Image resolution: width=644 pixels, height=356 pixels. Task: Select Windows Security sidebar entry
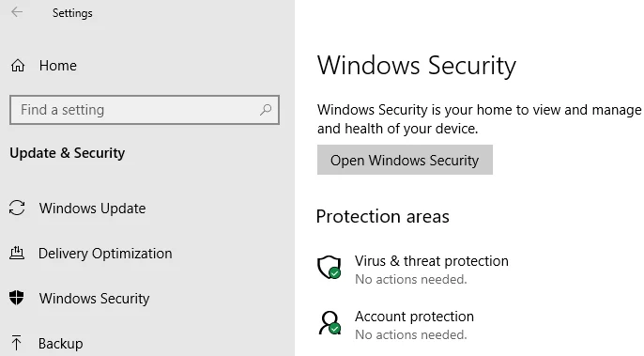(x=95, y=299)
